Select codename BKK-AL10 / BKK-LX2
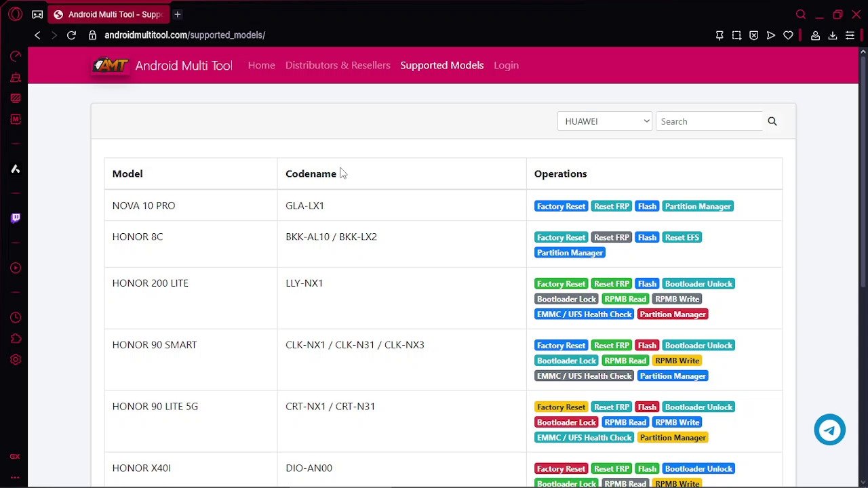This screenshot has height=488, width=868. tap(331, 237)
